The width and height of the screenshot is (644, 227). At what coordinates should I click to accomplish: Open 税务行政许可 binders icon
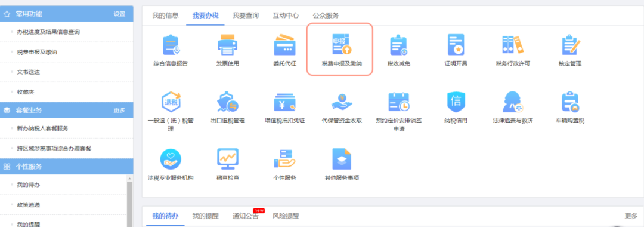[513, 45]
